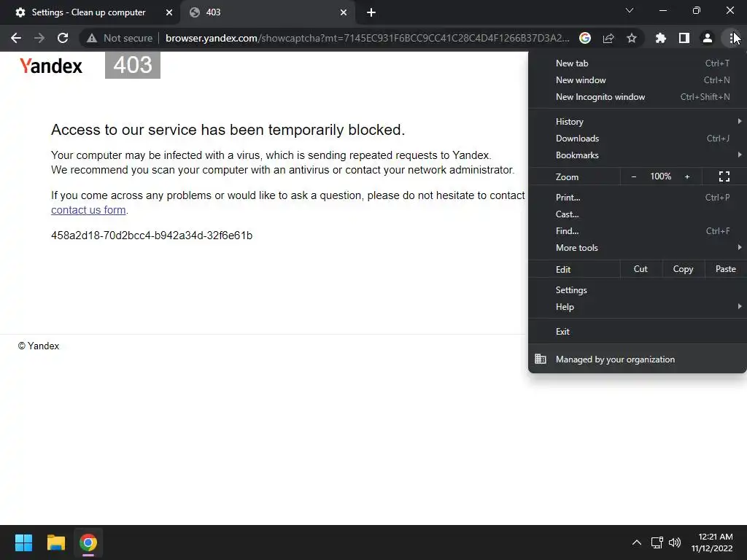Open a new tab with the plus button
This screenshot has width=747, height=560.
(x=371, y=12)
